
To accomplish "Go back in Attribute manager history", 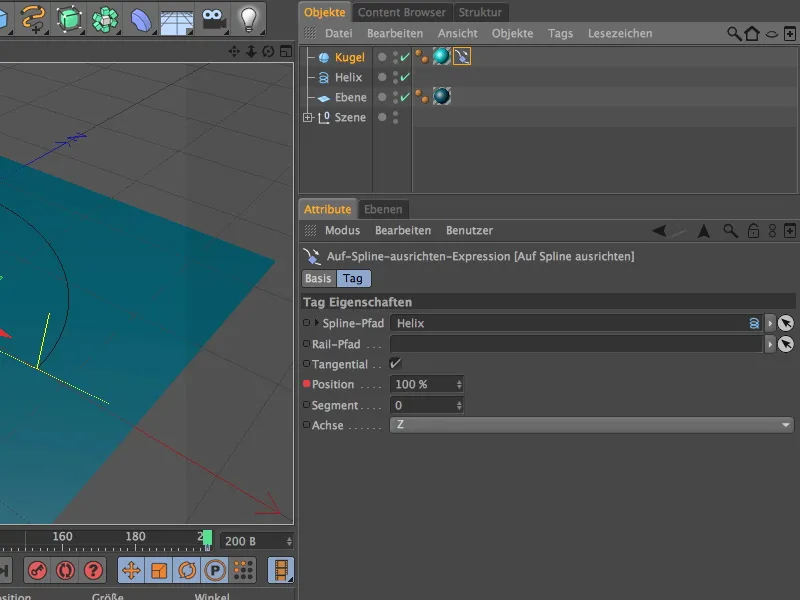I will (x=659, y=231).
